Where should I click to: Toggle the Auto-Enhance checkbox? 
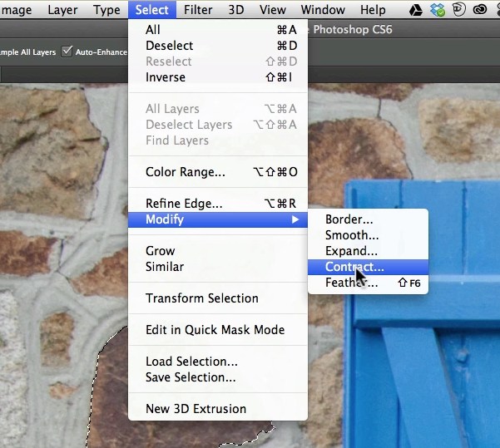pyautogui.click(x=67, y=52)
